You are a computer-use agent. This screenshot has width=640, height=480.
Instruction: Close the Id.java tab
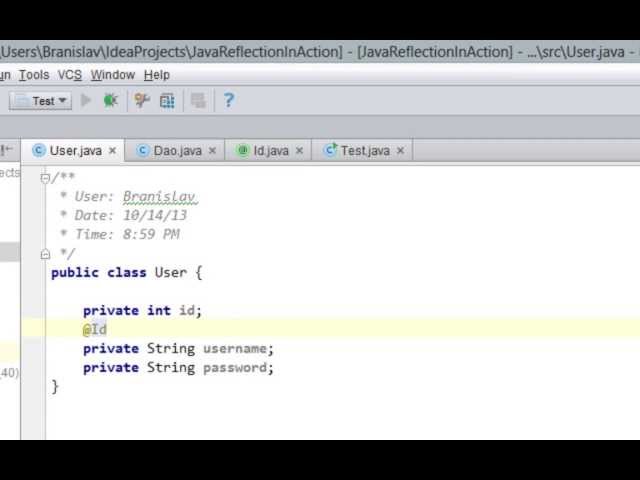tap(299, 151)
